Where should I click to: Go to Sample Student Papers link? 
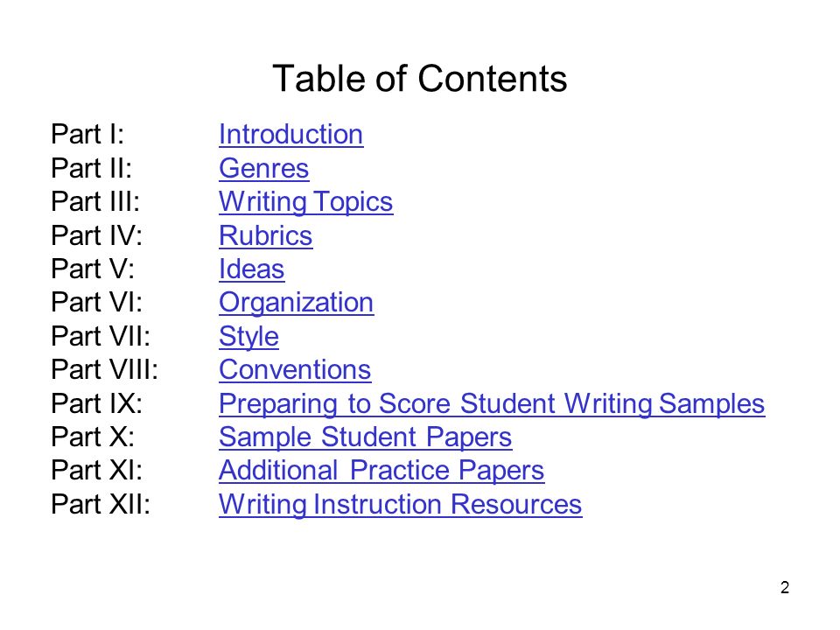coord(366,437)
